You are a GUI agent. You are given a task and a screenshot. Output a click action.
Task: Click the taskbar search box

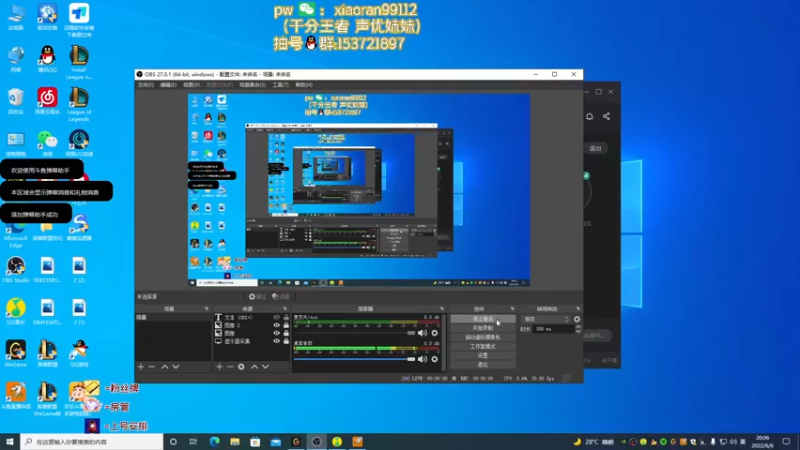pyautogui.click(x=92, y=442)
